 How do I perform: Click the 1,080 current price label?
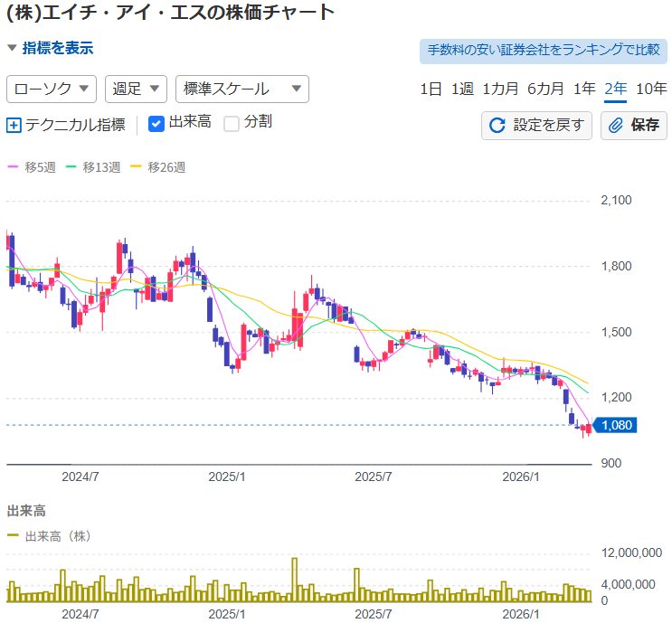tap(620, 425)
